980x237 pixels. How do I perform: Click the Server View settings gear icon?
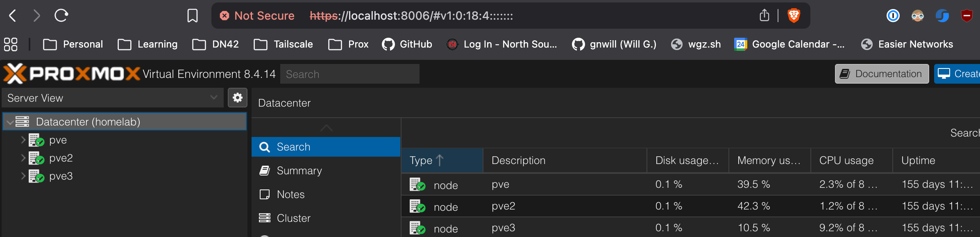[x=237, y=98]
